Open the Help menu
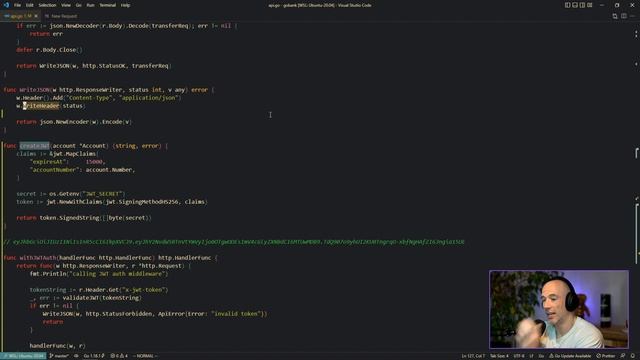640x360 pixels. pos(125,5)
